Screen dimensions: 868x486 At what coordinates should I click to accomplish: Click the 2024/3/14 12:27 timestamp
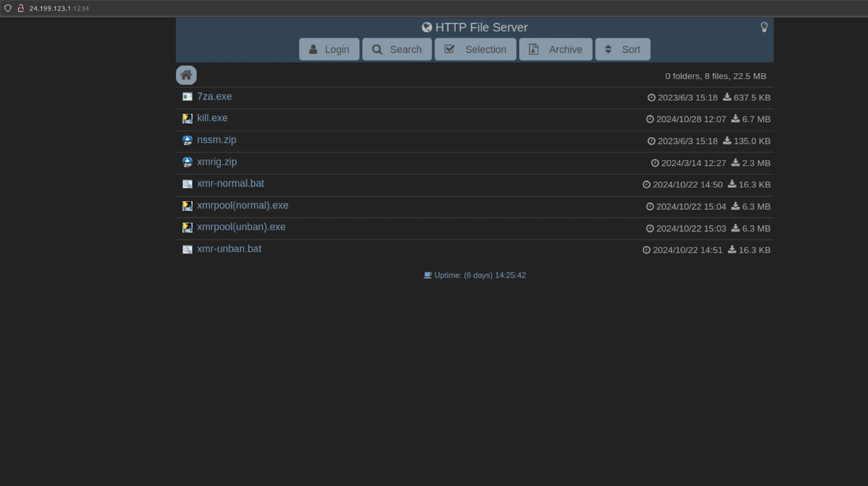694,163
